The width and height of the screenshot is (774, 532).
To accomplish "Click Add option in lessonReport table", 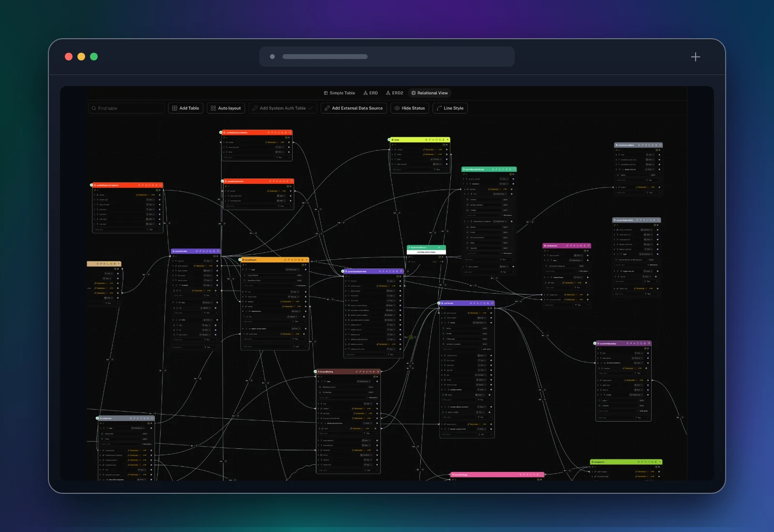I will point(301,285).
